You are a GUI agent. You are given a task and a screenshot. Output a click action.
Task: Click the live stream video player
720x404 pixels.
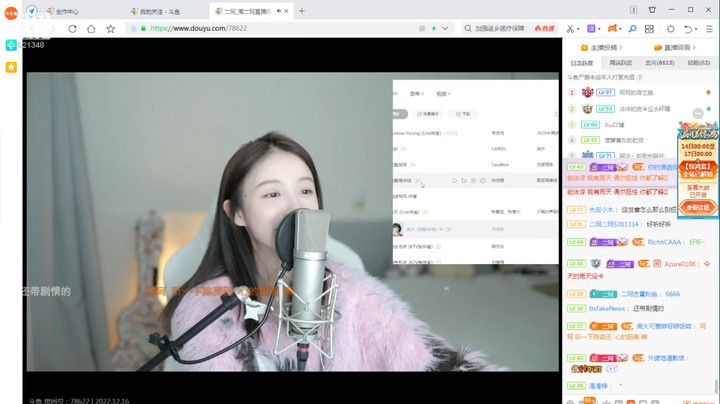click(292, 222)
